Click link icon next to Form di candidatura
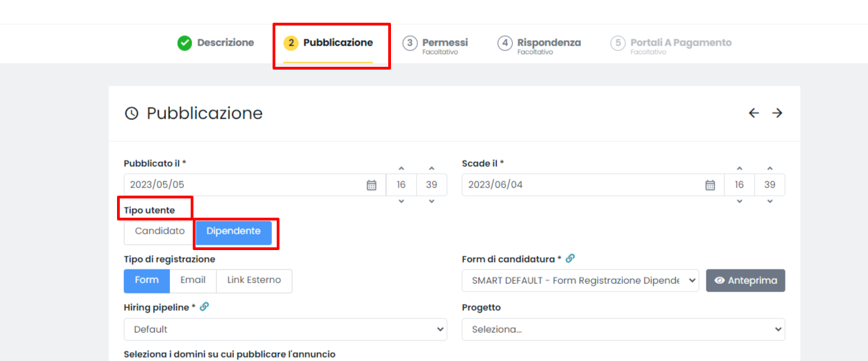868x361 pixels. (x=570, y=259)
